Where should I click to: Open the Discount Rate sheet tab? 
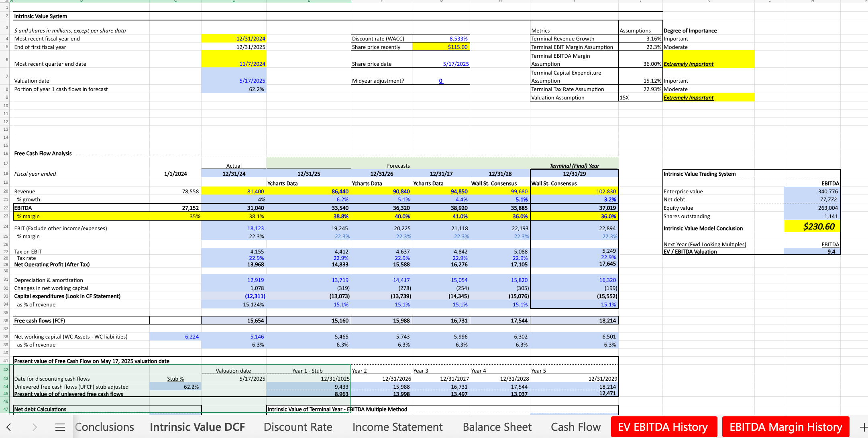[298, 427]
